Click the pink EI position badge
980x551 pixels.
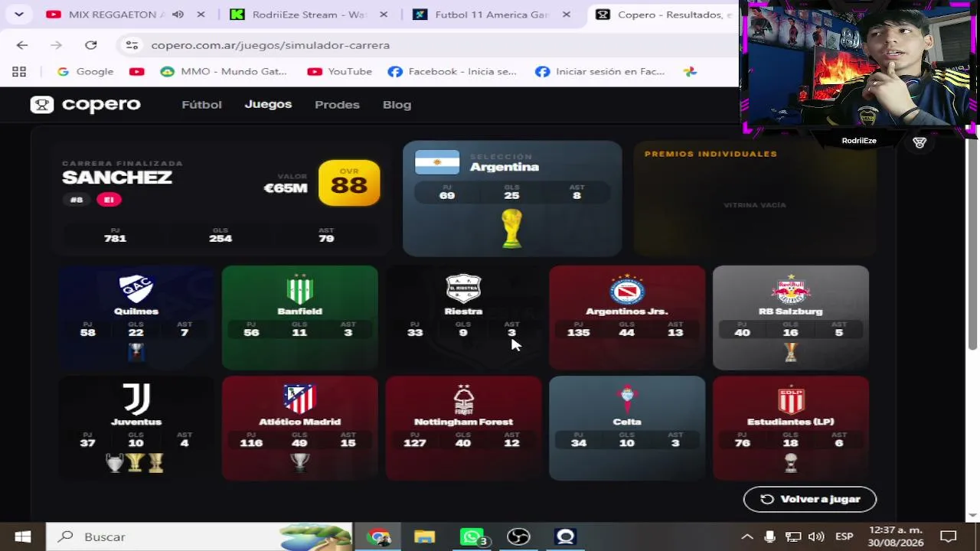click(x=109, y=200)
